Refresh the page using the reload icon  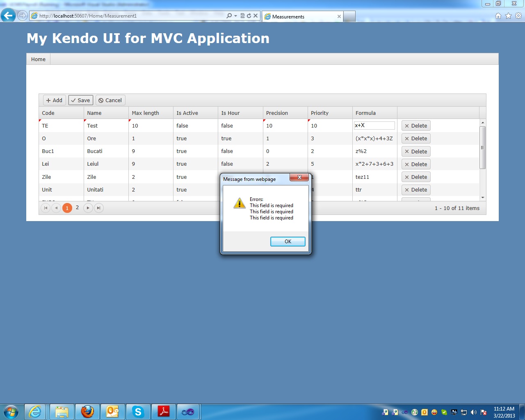(249, 16)
